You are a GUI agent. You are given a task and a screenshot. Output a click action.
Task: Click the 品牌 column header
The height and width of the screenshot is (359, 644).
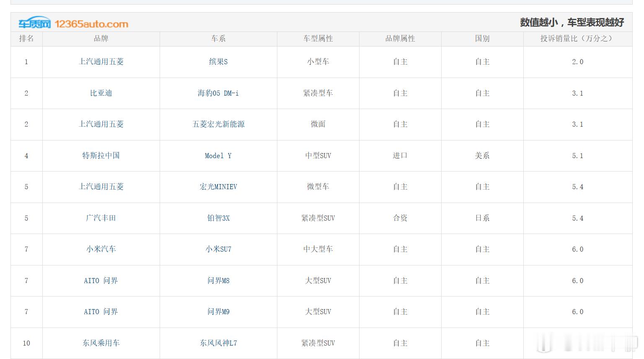tap(101, 39)
